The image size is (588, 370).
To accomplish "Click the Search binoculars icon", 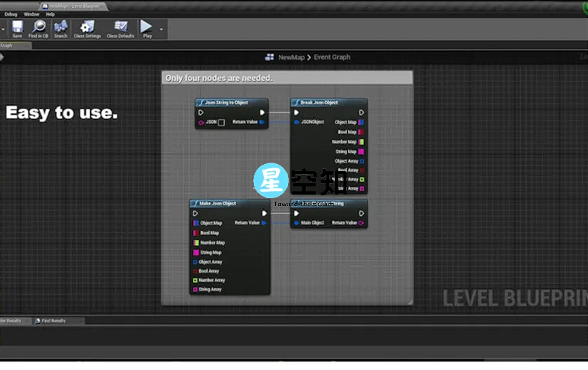I will tap(60, 28).
